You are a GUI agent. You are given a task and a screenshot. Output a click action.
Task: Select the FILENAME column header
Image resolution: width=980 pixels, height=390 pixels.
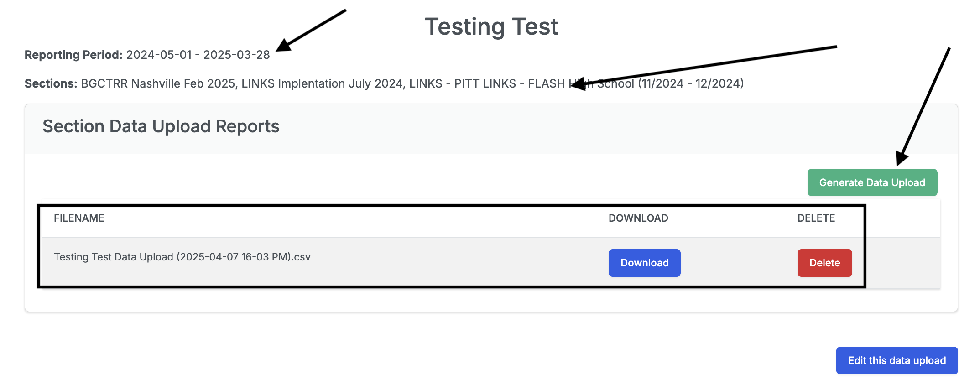[79, 218]
